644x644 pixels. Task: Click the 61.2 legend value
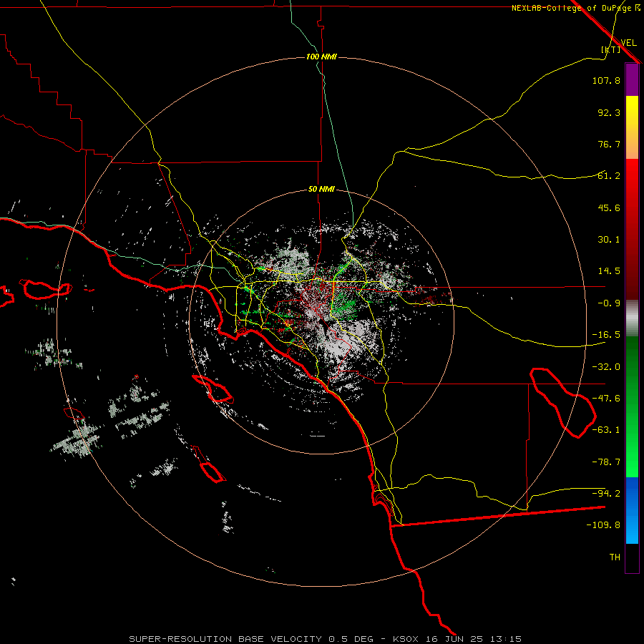click(x=609, y=176)
